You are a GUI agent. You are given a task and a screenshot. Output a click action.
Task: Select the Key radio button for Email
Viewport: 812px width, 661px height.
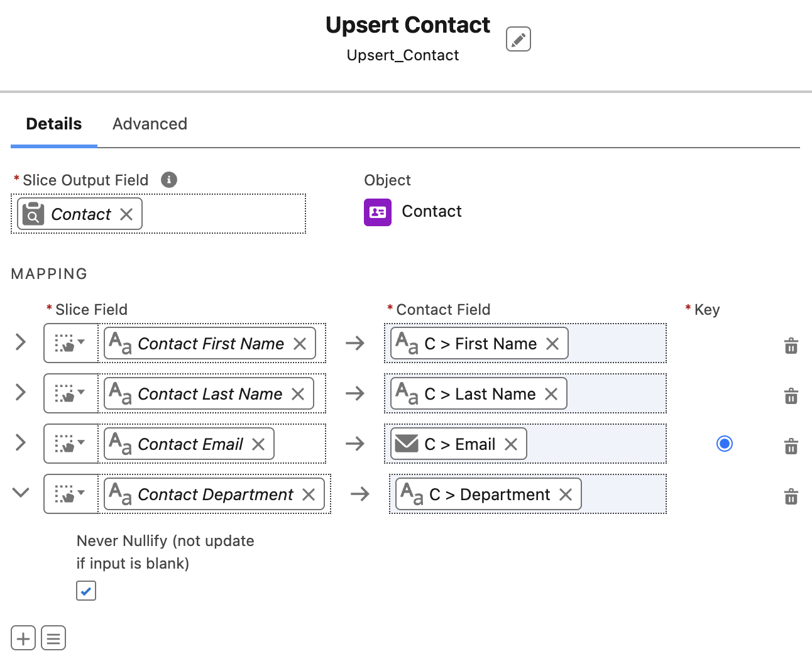click(x=724, y=444)
